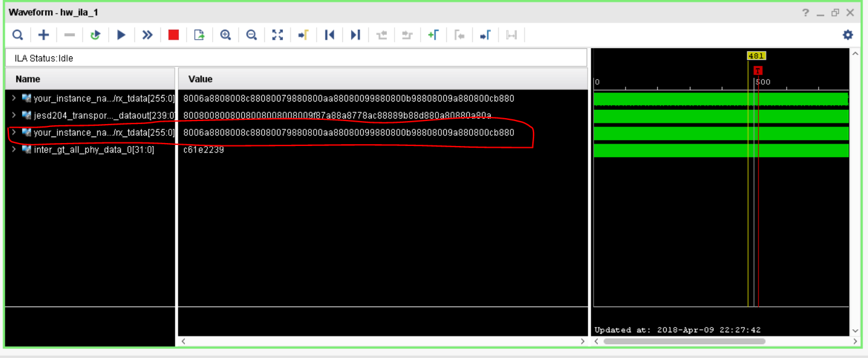Click right arrow of waveform pane scrollbar
This screenshot has width=868, height=362.
(855, 341)
